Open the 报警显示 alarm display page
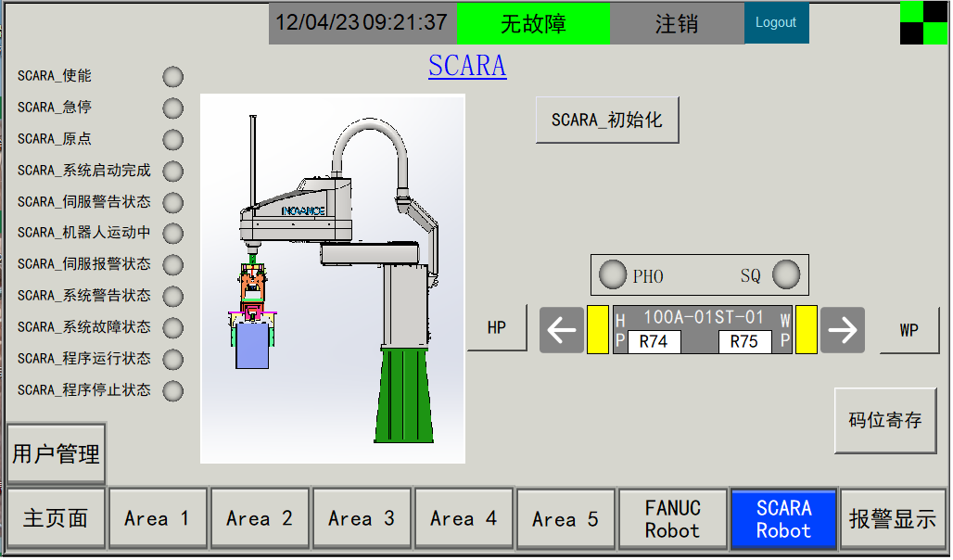Screen dimensions: 953x560 (892, 519)
